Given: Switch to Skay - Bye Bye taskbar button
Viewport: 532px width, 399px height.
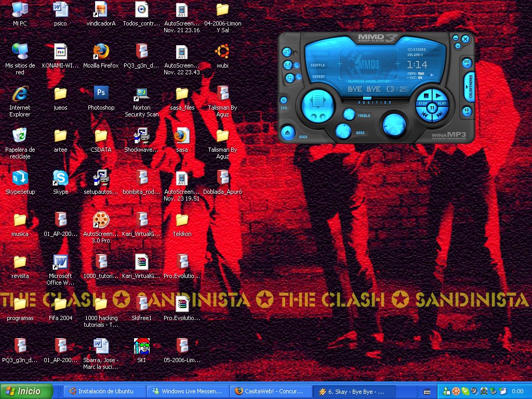Looking at the screenshot, I should pyautogui.click(x=354, y=391).
